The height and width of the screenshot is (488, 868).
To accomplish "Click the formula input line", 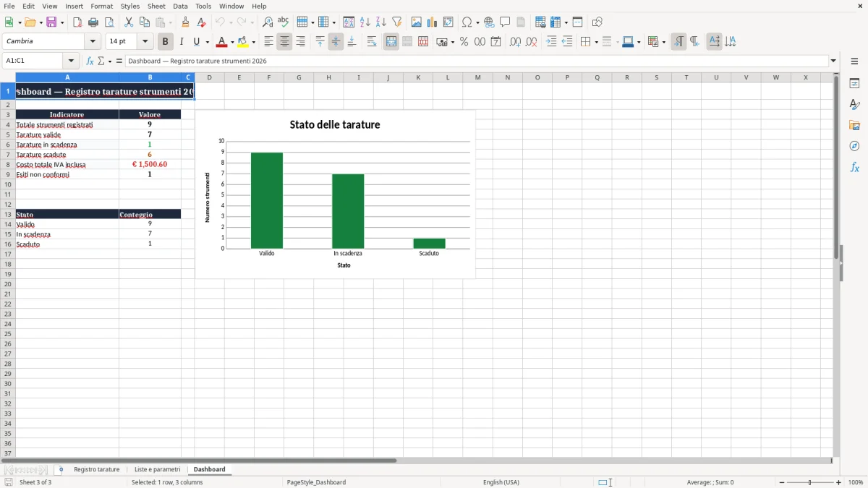I will coord(477,61).
